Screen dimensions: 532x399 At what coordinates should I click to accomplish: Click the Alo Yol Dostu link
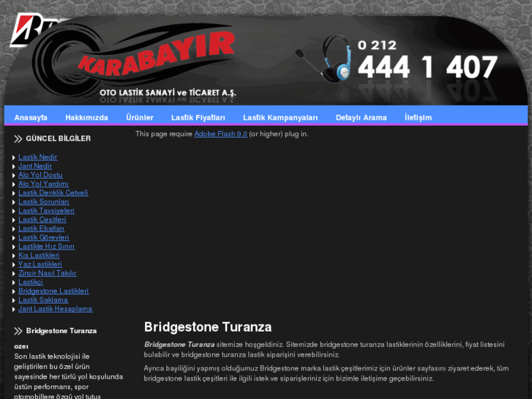point(40,175)
